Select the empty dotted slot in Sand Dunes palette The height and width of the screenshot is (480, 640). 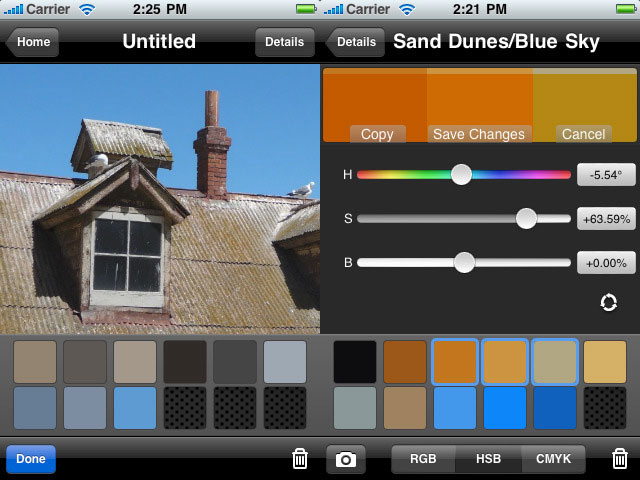605,408
